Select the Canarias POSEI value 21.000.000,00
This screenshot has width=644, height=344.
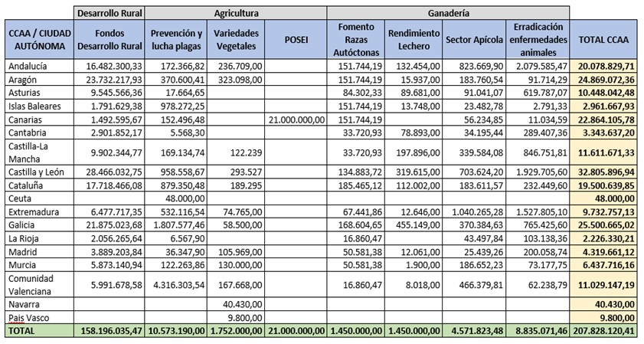pos(296,120)
